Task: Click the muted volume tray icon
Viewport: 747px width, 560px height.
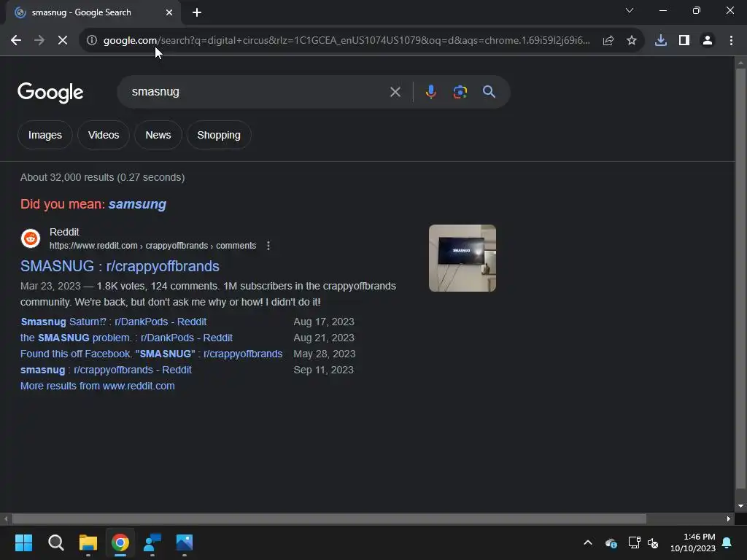Action: pos(653,542)
